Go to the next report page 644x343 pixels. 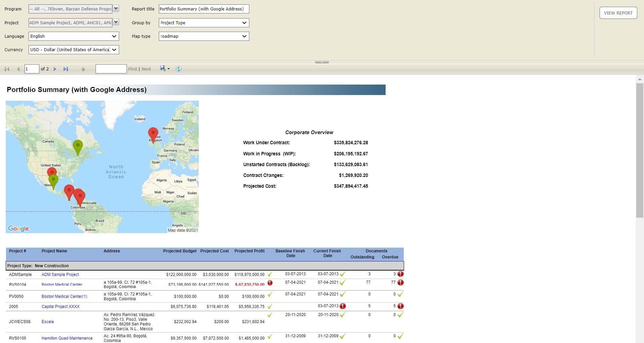tap(55, 69)
